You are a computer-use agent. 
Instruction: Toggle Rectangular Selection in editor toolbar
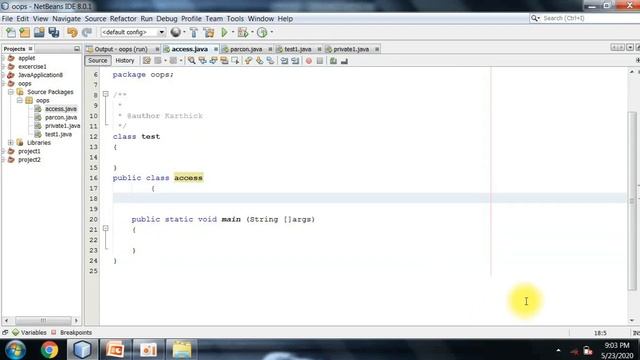coord(235,61)
